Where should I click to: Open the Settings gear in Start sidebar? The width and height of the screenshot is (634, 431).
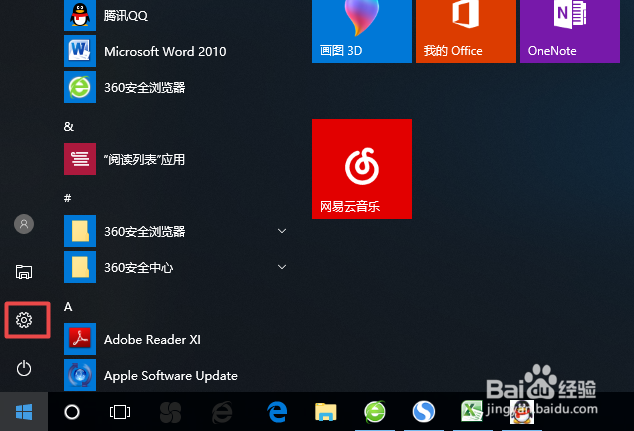click(x=24, y=320)
